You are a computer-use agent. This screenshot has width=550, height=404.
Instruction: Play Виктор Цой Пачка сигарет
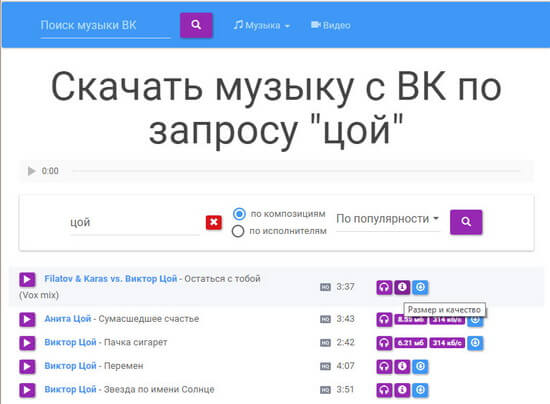tap(27, 343)
